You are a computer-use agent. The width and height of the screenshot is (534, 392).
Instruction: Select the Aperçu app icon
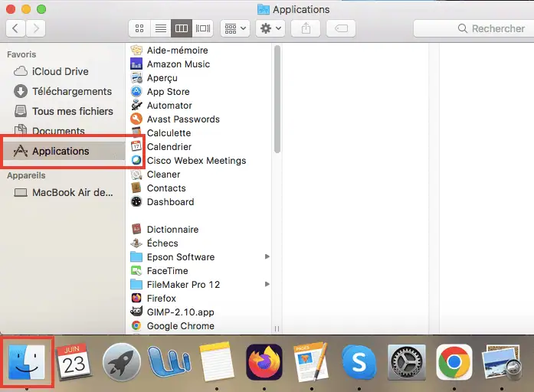(136, 77)
